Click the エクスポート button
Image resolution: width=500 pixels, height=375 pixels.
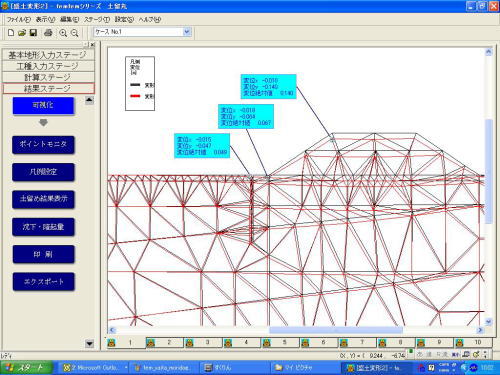point(43,281)
